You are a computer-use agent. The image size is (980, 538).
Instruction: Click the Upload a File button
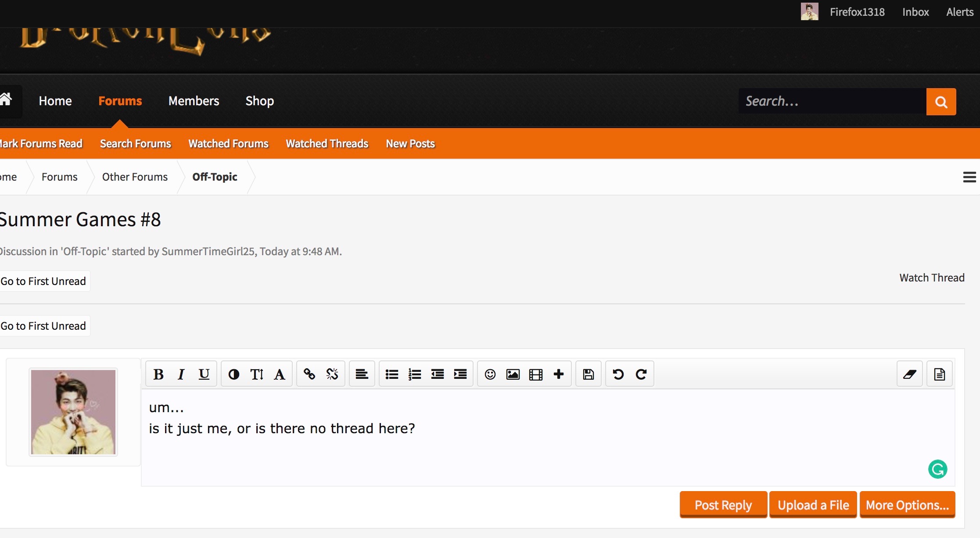(x=813, y=505)
